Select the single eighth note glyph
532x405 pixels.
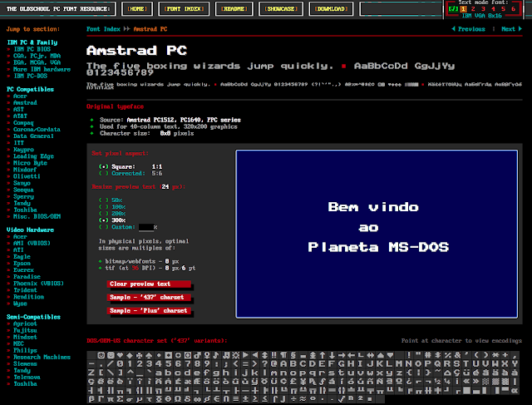[x=217, y=355]
